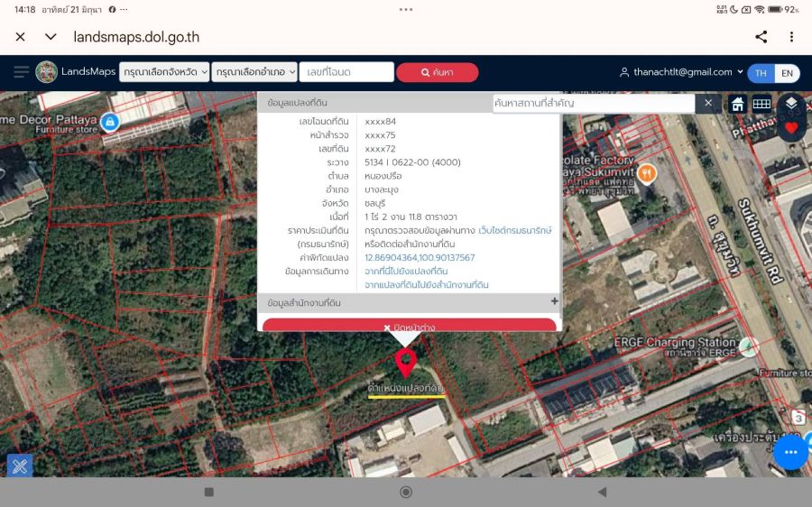The width and height of the screenshot is (812, 507).
Task: Open the province selection dropdown
Action: pyautogui.click(x=164, y=72)
